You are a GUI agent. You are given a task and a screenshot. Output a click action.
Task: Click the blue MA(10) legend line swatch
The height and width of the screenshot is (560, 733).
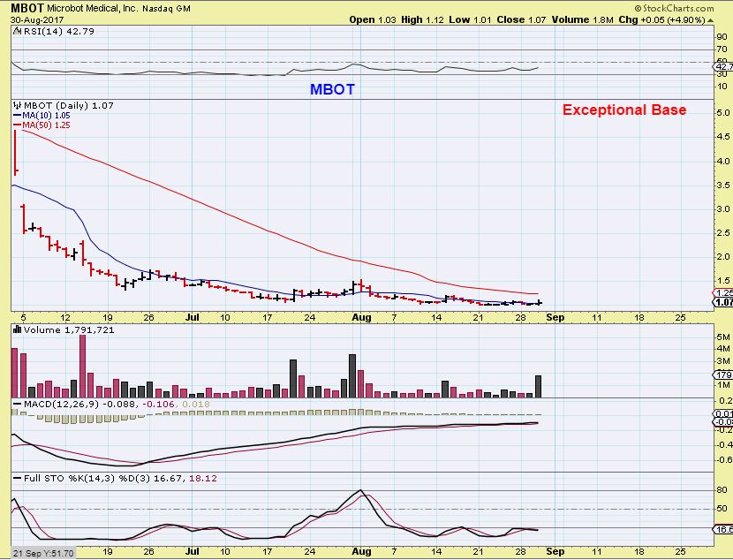coord(18,116)
